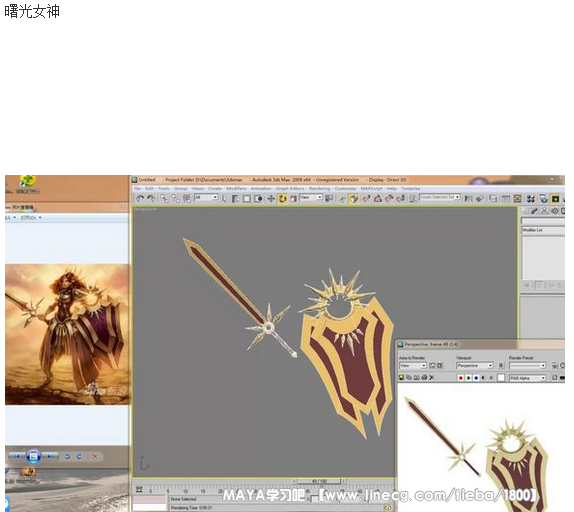Select the Hierarchy tab in command panel

coord(545,211)
